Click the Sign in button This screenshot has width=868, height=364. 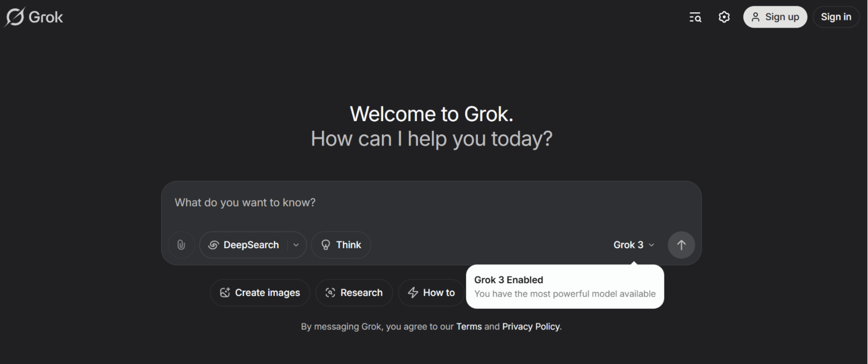coord(836,17)
